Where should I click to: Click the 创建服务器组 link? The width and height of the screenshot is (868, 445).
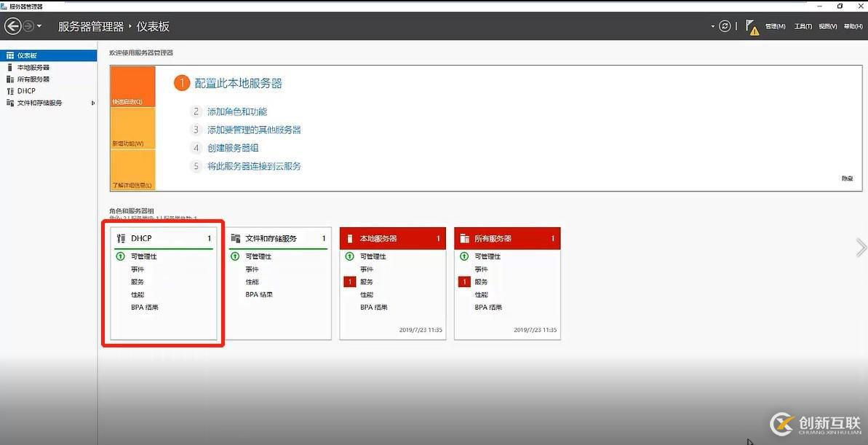pyautogui.click(x=233, y=148)
